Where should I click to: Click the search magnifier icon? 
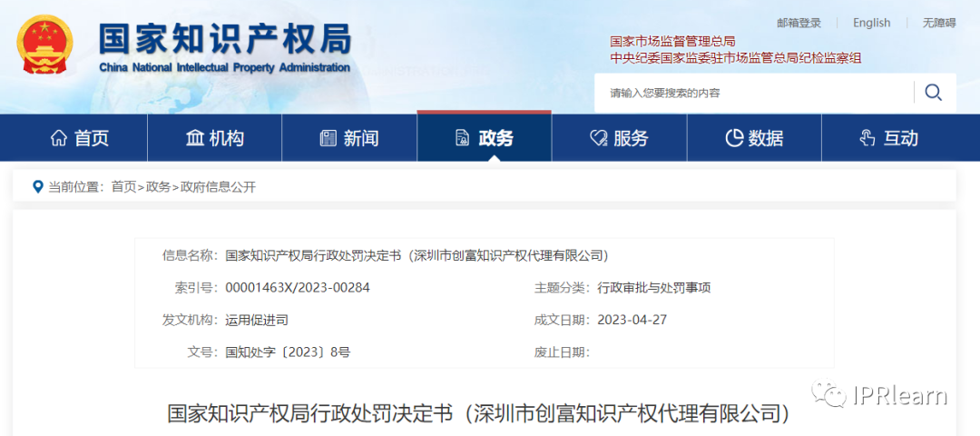tap(933, 93)
